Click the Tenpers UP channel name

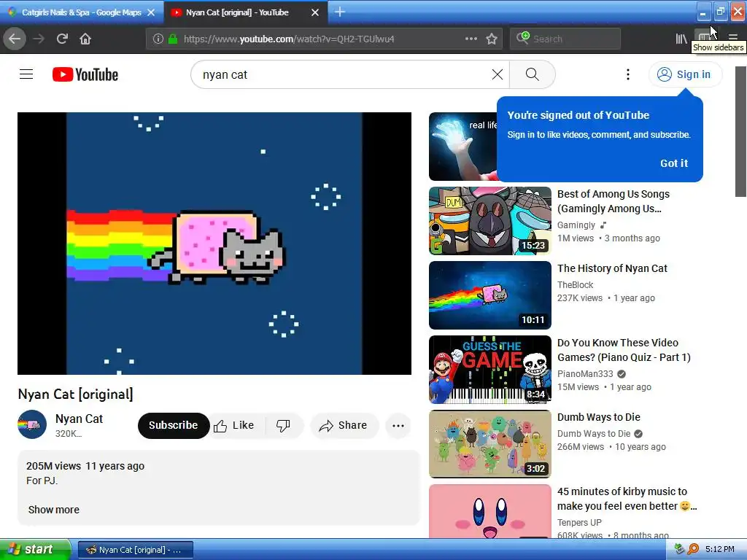[x=579, y=522]
